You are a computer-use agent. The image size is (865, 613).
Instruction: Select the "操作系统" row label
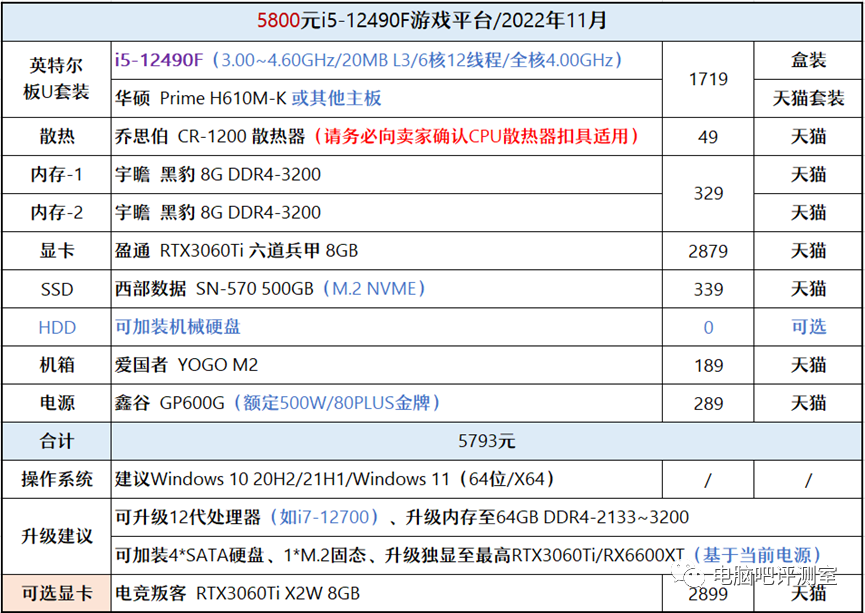[56, 479]
